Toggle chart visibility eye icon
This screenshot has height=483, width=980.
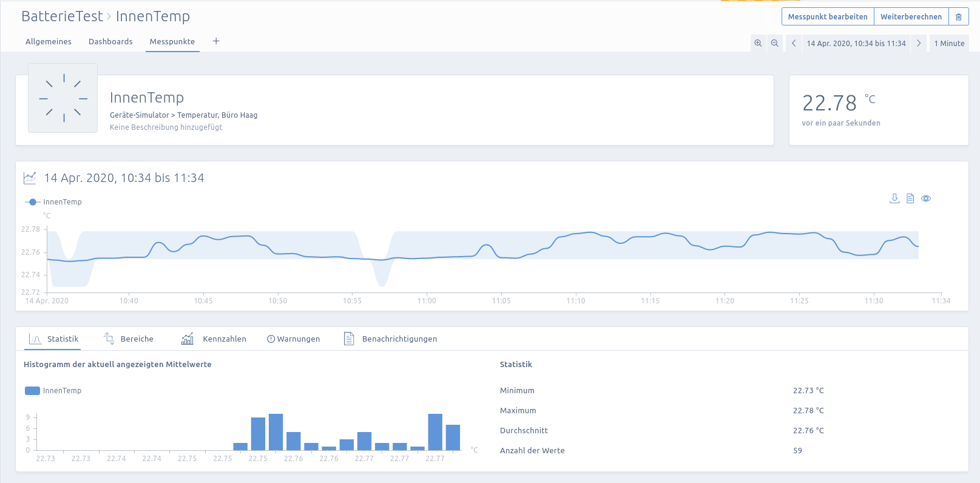pyautogui.click(x=926, y=198)
